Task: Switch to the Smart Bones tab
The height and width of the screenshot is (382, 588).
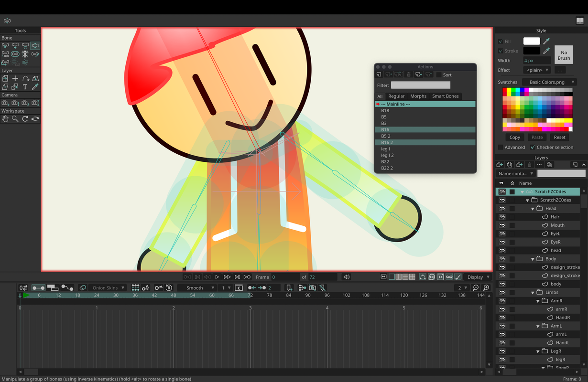Action: (446, 96)
